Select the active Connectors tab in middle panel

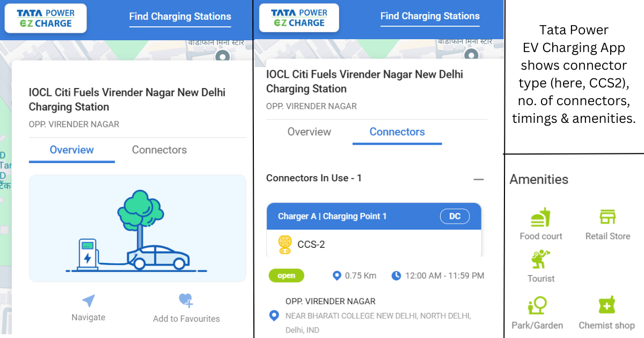click(397, 132)
